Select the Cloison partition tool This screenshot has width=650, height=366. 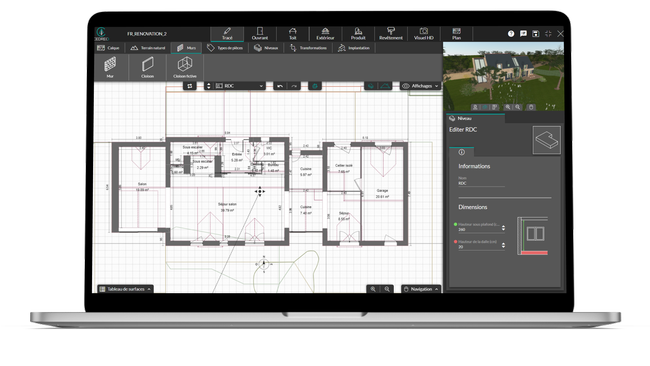pyautogui.click(x=147, y=67)
